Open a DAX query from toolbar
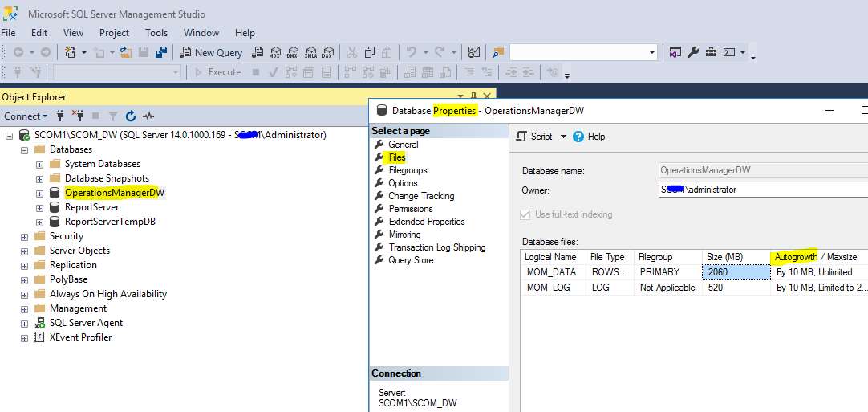The width and height of the screenshot is (868, 412). [328, 53]
